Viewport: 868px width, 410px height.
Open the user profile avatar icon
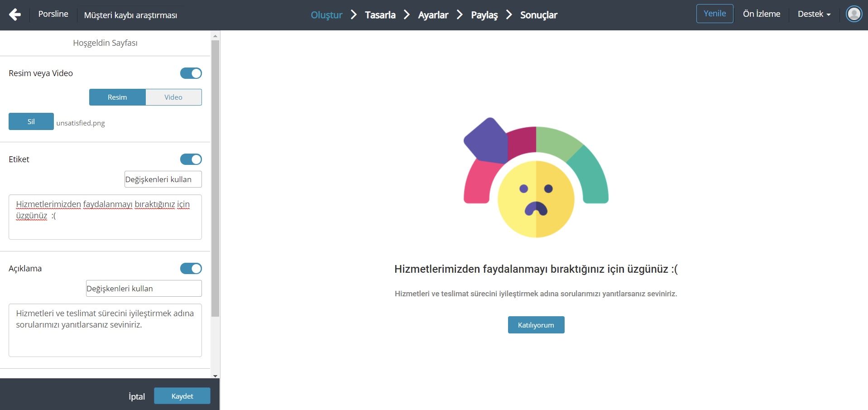coord(854,14)
